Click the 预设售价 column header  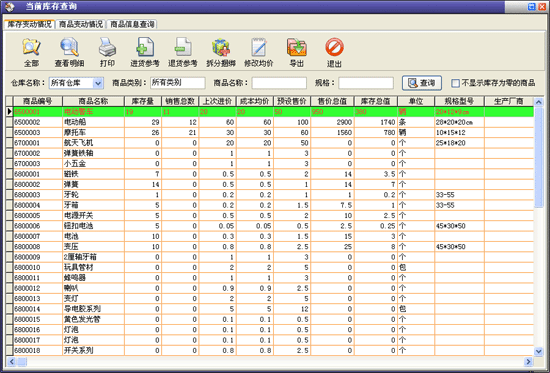292,101
